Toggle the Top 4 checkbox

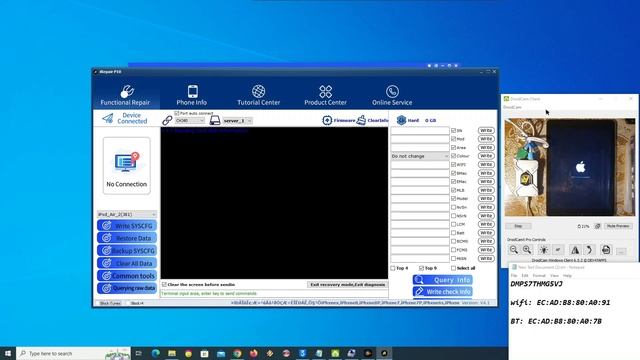pos(393,268)
